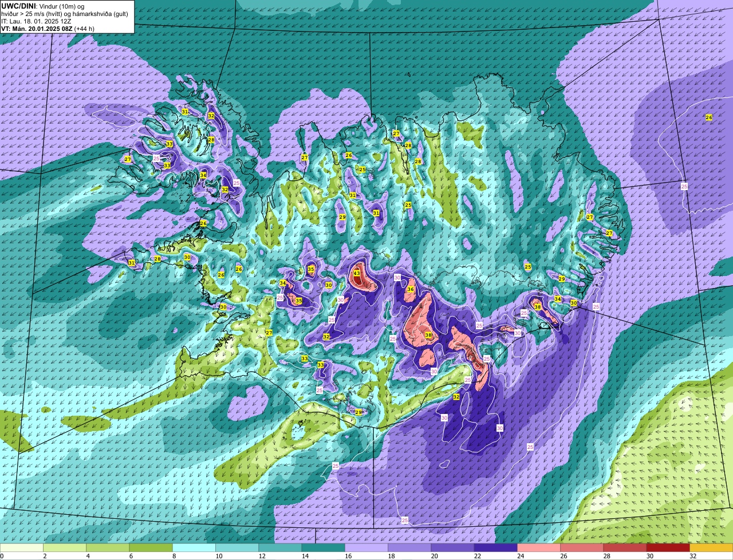Click the legend scale value 24
Viewport: 733px width, 560px height.
pyautogui.click(x=520, y=556)
